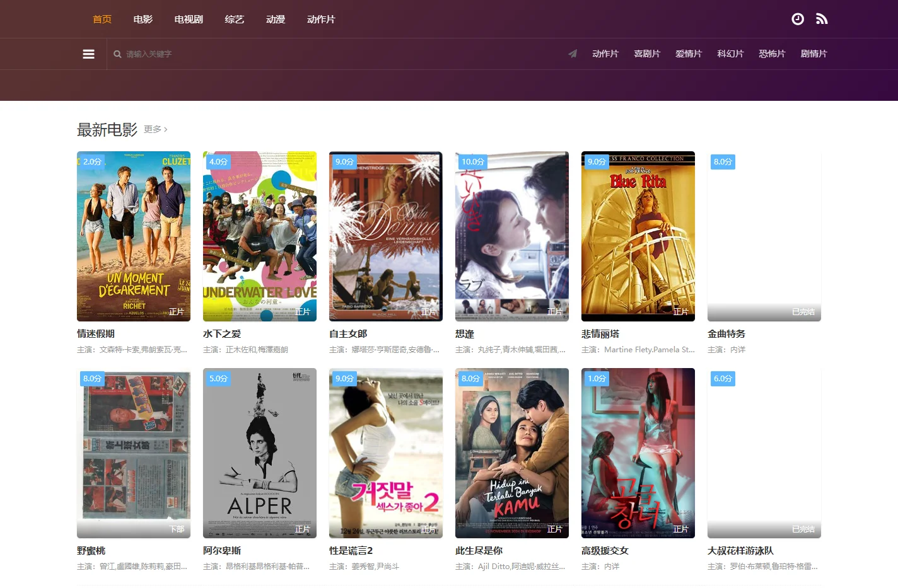Image resolution: width=898 pixels, height=588 pixels.
Task: Open the 高级援交女 poster thumbnail
Action: 638,453
